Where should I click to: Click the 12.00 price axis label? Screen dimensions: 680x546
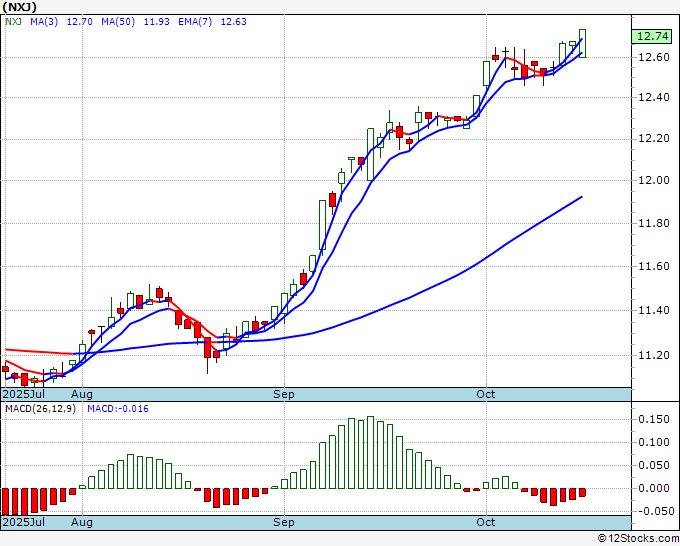[x=654, y=180]
